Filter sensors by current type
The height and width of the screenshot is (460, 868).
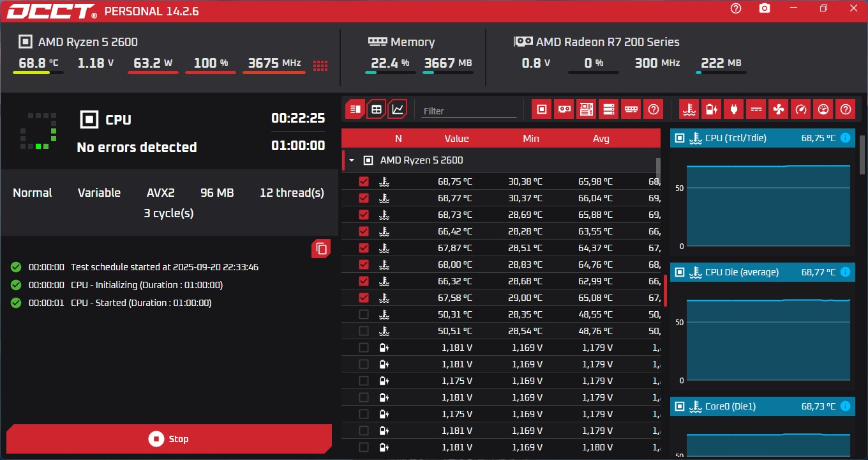point(756,109)
